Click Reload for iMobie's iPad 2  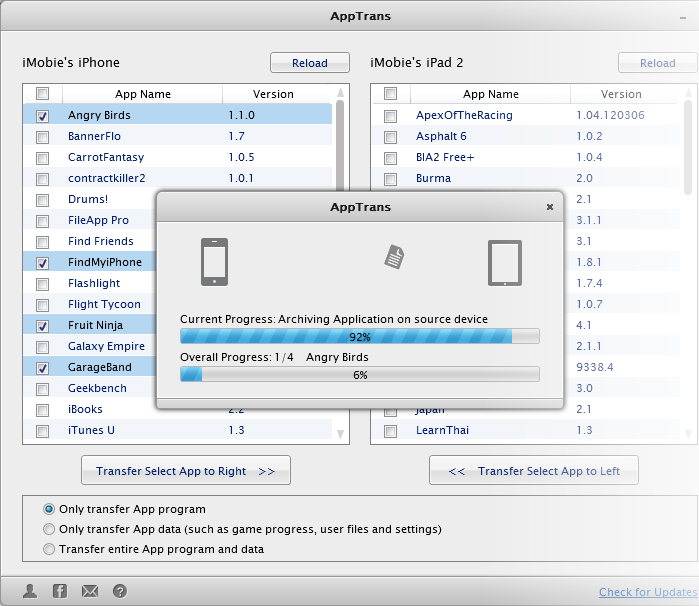pyautogui.click(x=658, y=63)
